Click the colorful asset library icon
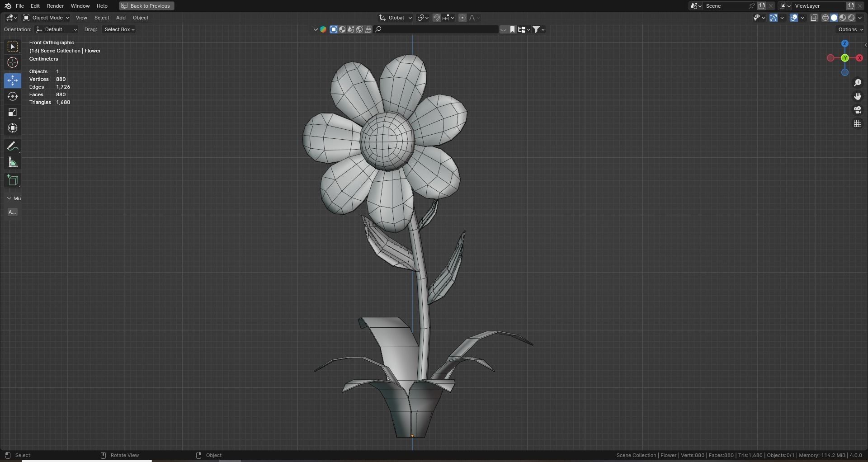This screenshot has height=462, width=868. (323, 29)
